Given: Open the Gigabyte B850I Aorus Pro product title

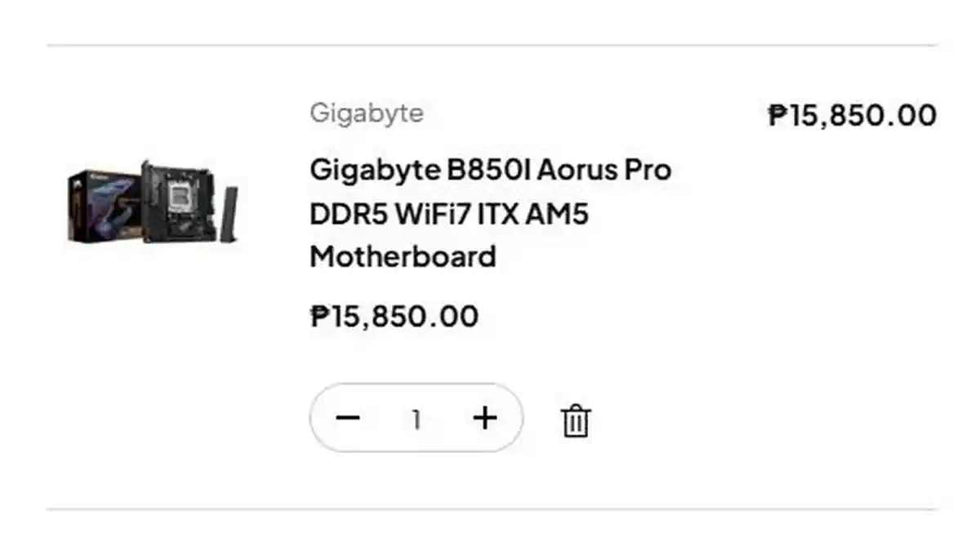Looking at the screenshot, I should (x=490, y=171).
